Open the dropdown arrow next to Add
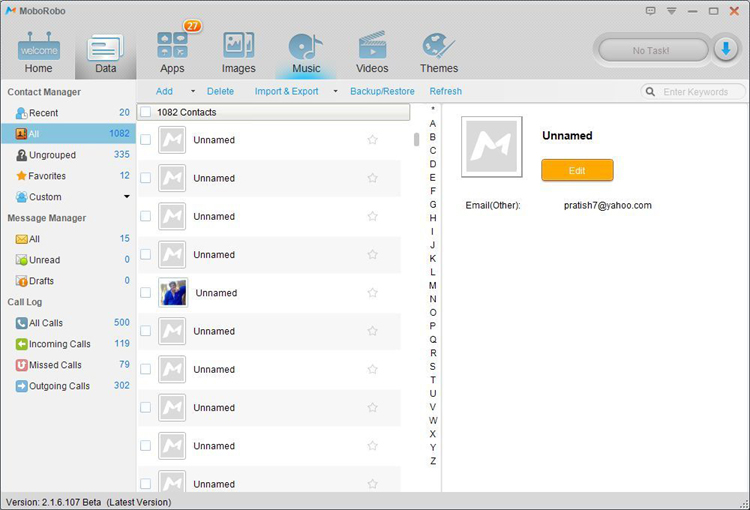750x510 pixels. [193, 92]
